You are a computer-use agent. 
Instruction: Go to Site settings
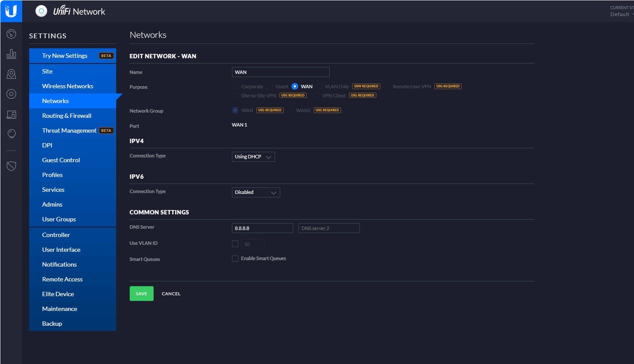73,71
